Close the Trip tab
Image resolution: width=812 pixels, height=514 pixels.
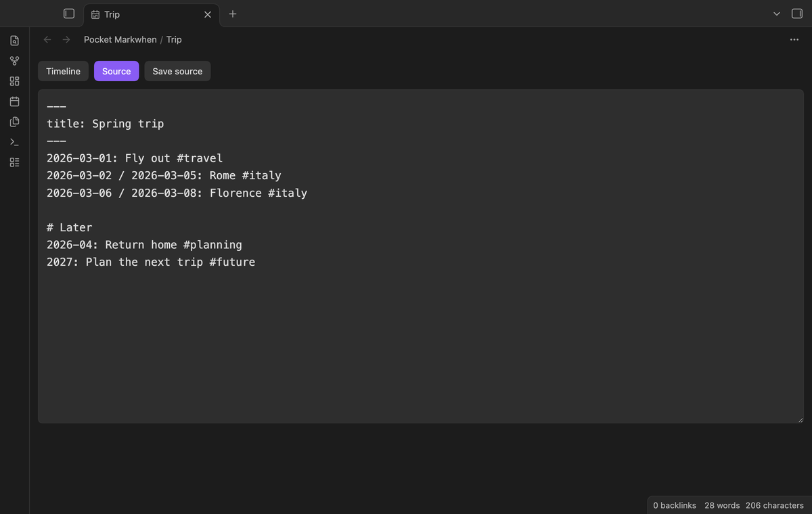tap(208, 14)
